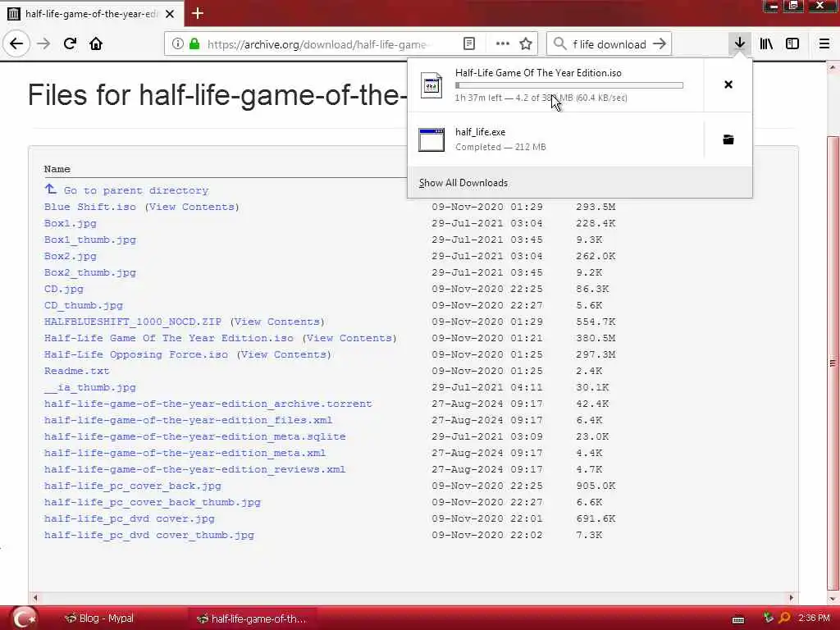The width and height of the screenshot is (840, 630).
Task: Open Box1_thumb.jpg file link
Action: point(90,240)
